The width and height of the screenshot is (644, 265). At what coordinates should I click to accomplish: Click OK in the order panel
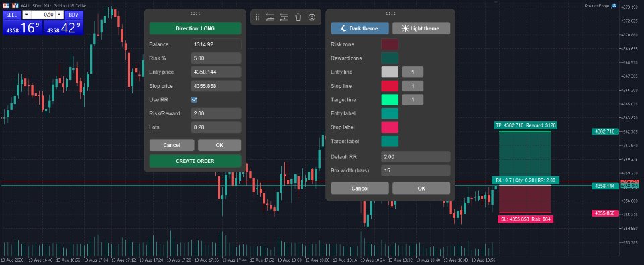point(219,145)
